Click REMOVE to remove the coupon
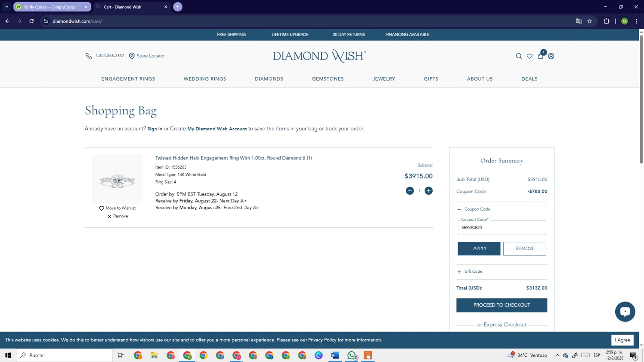 pyautogui.click(x=525, y=249)
